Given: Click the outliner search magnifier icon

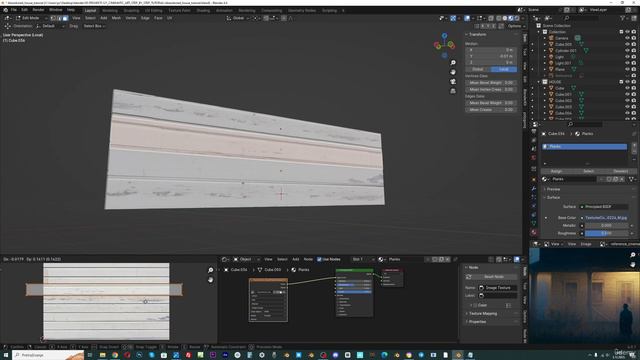Looking at the screenshot, I should tap(567, 18).
